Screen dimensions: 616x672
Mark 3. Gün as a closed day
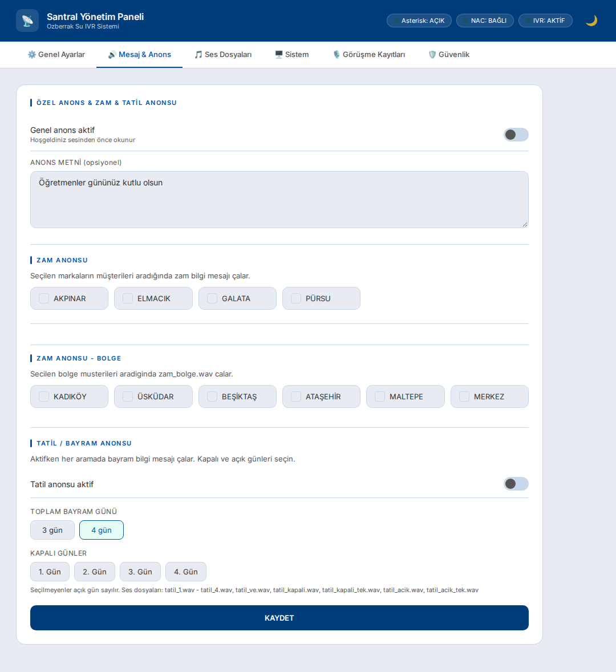click(140, 572)
